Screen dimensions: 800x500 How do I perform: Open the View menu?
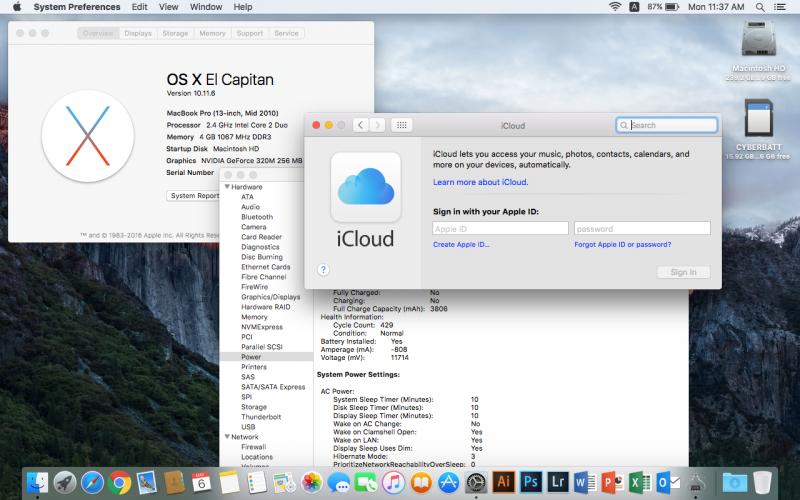(169, 7)
